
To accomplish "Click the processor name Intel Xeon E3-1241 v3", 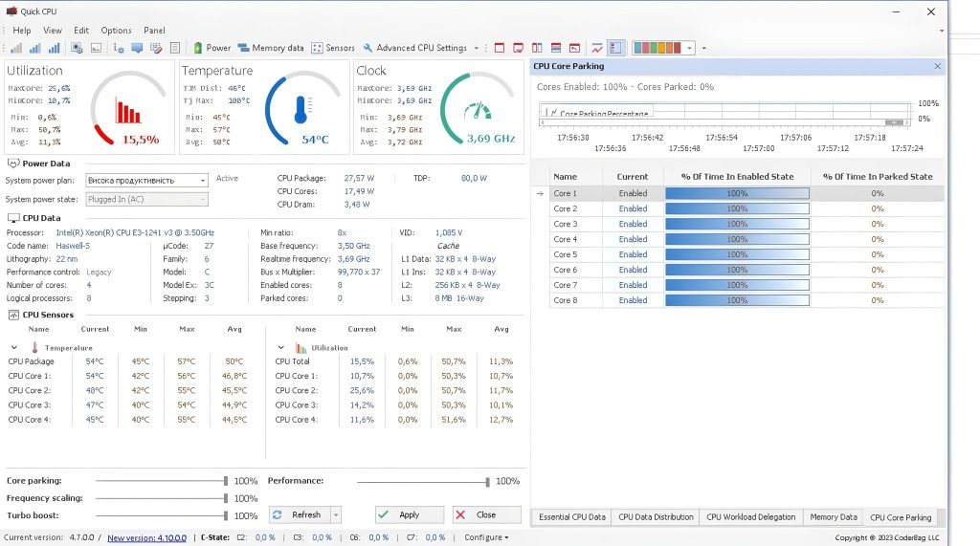I will (x=135, y=232).
